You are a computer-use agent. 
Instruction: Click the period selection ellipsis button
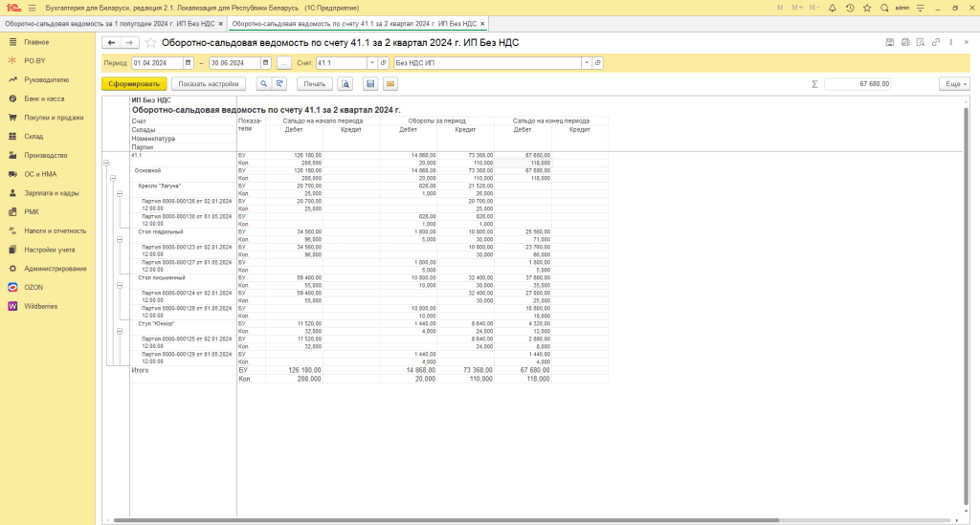tap(283, 63)
